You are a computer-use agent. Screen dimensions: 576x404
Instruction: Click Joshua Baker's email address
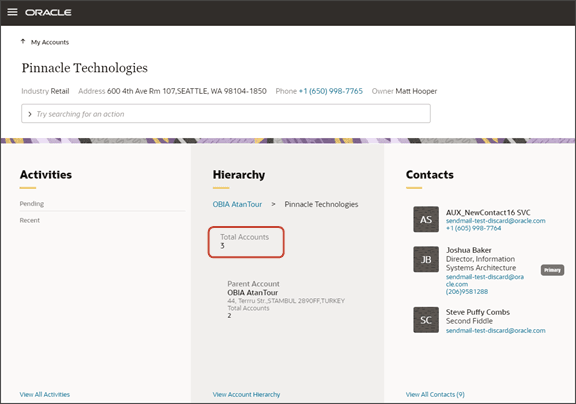pos(485,280)
